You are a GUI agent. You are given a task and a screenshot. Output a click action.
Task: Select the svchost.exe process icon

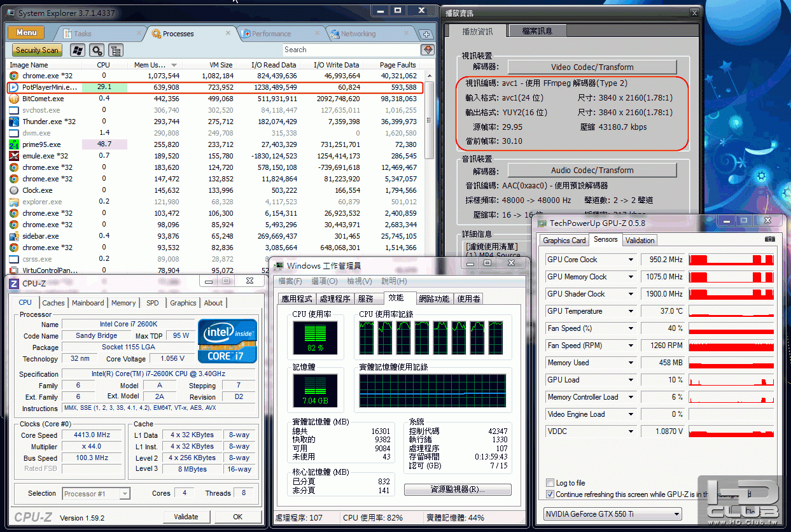[14, 110]
